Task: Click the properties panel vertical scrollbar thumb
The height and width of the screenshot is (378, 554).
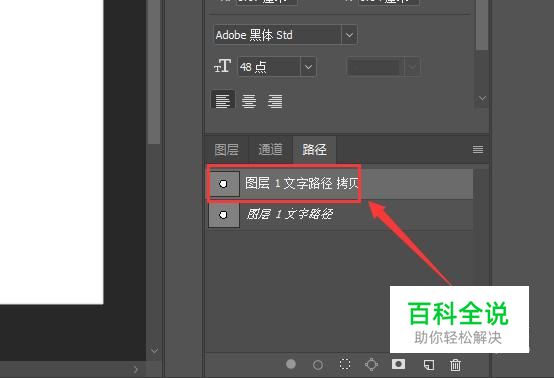Action: (482, 25)
